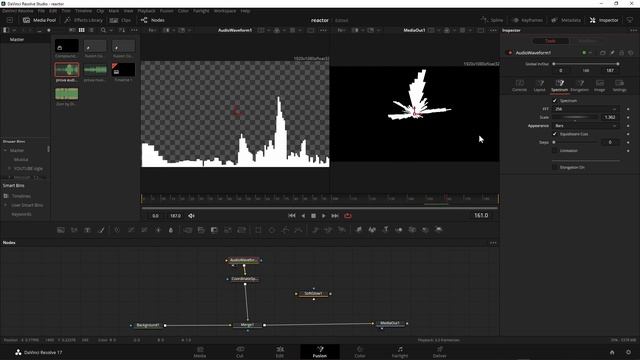
Task: Open the Nodes panel options ellipsis
Action: point(493,243)
